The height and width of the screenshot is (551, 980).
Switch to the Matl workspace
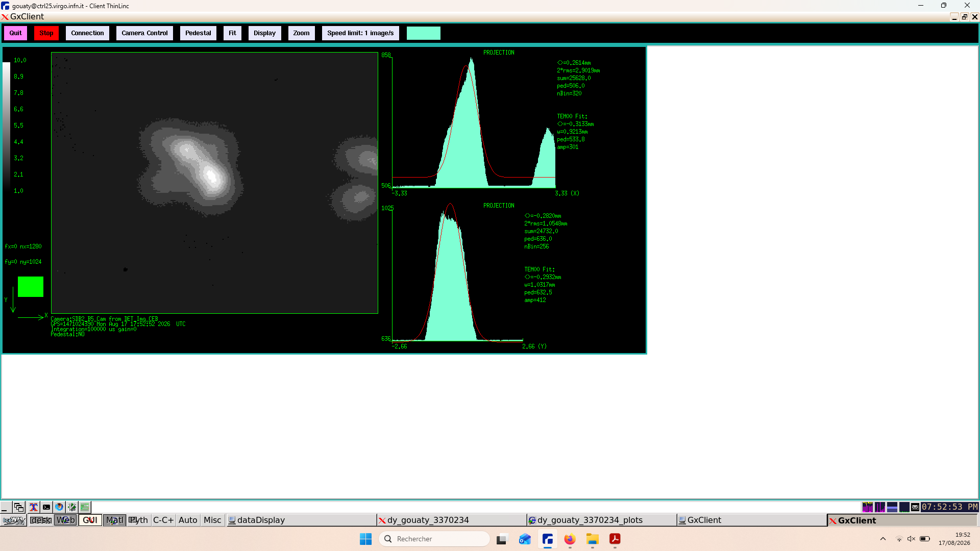click(115, 520)
